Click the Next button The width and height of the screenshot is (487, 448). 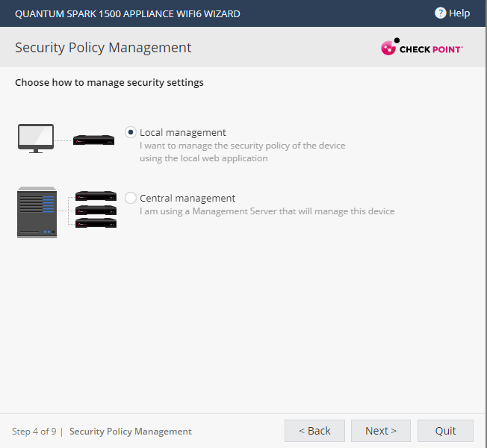coord(381,431)
